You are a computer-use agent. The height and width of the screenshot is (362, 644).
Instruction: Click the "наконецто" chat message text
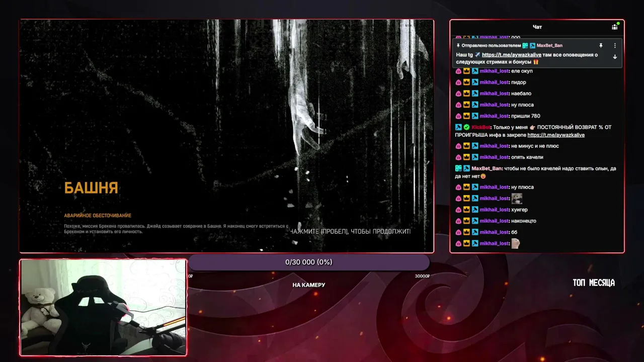(524, 221)
